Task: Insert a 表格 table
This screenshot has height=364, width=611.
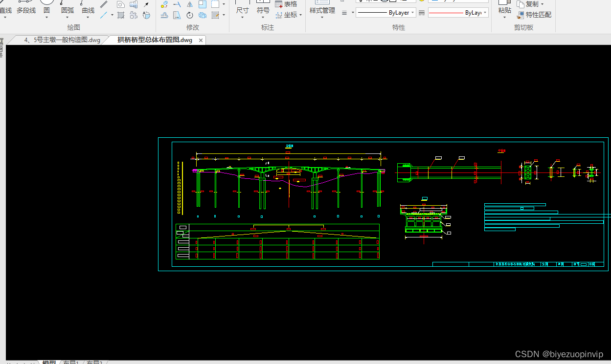Action: coord(286,4)
